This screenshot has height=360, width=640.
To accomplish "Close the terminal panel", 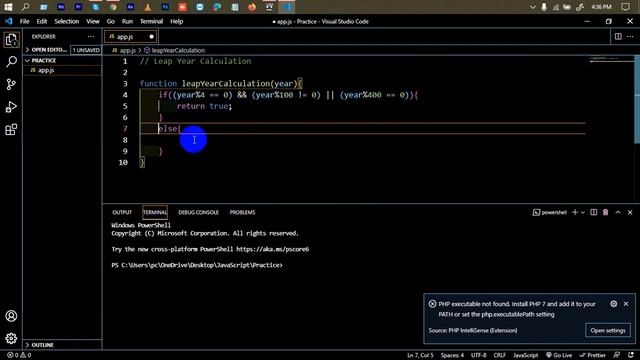I will [x=630, y=212].
